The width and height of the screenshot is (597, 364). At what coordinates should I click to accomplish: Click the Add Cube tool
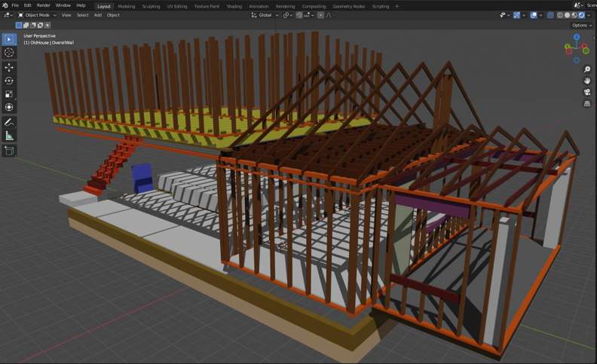point(9,151)
